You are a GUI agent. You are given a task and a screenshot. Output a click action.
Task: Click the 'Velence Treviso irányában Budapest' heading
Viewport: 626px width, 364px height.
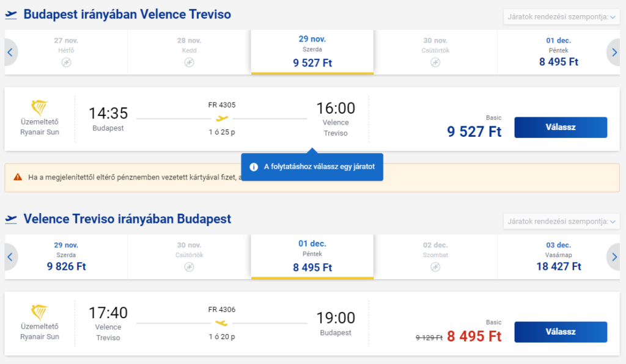[x=127, y=219]
